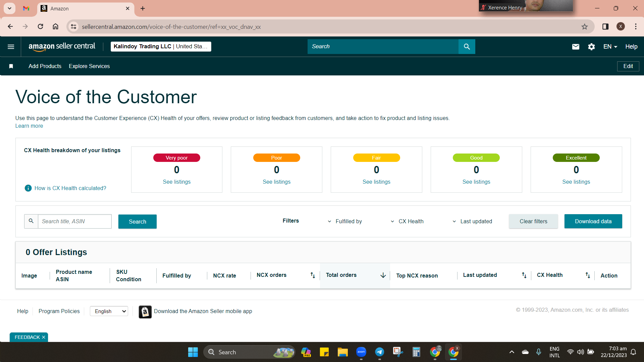The image size is (644, 362).
Task: Click the CX Health info icon
Action: pyautogui.click(x=28, y=188)
